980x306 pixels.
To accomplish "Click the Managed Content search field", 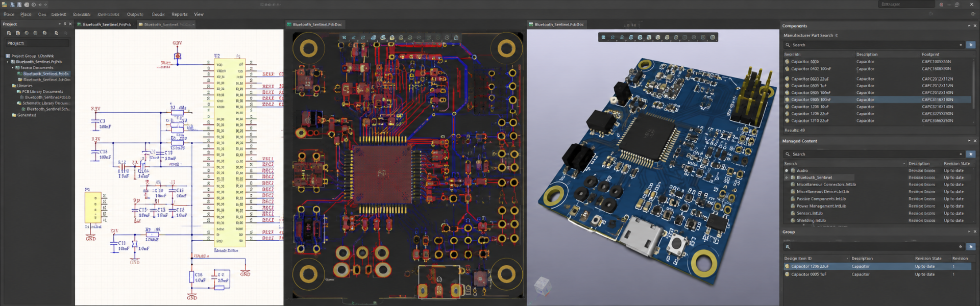I will pyautogui.click(x=874, y=154).
